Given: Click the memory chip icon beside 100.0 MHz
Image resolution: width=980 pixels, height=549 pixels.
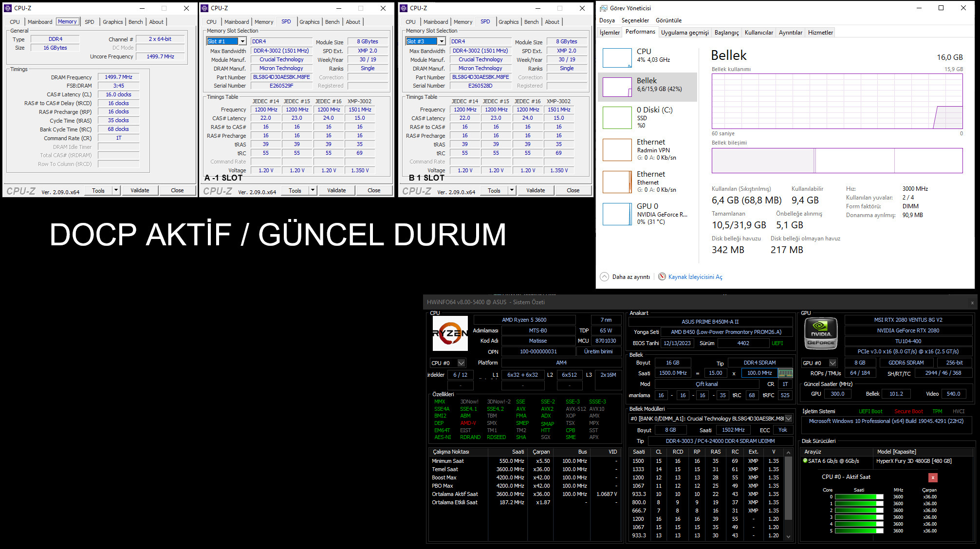Looking at the screenshot, I should (x=785, y=373).
